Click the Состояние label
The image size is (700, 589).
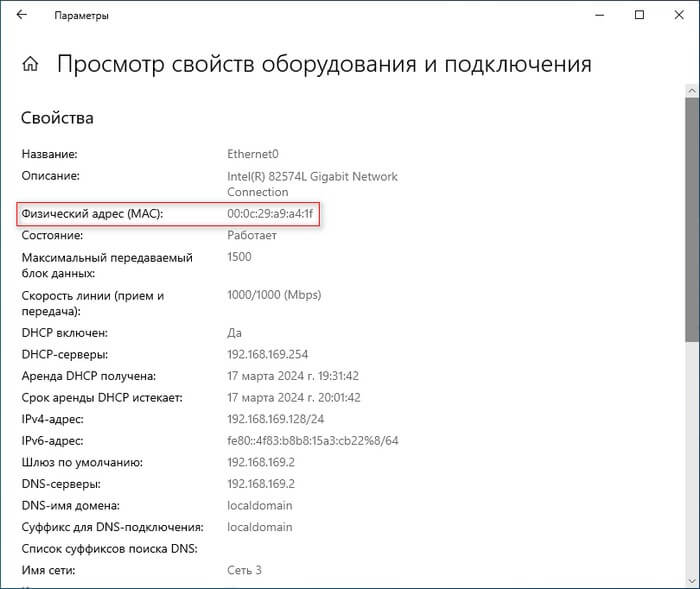[x=52, y=235]
